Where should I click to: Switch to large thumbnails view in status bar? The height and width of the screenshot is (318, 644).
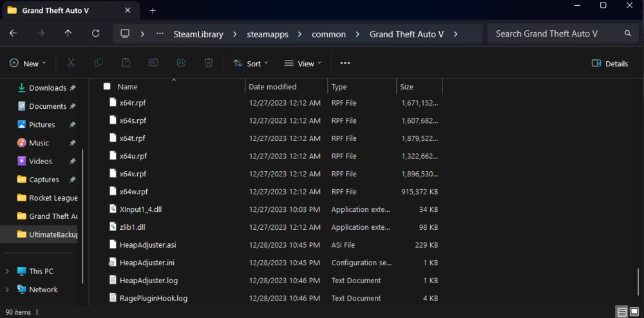pos(636,312)
